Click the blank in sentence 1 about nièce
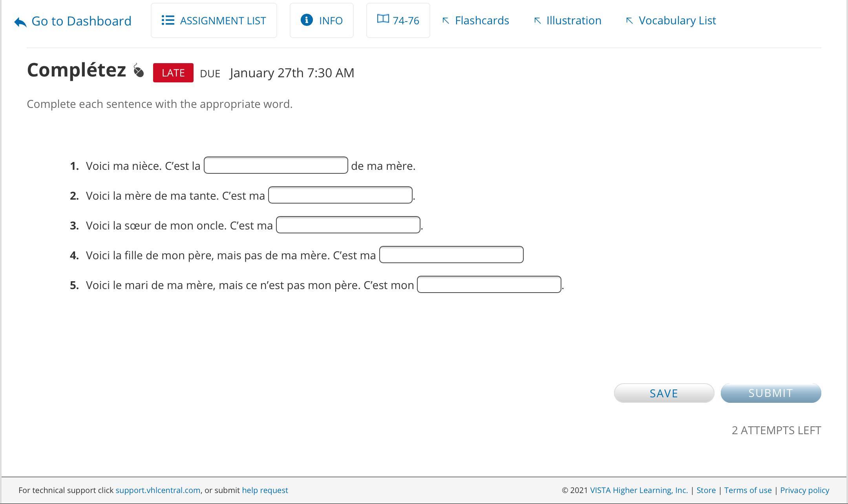The image size is (848, 504). tap(276, 165)
